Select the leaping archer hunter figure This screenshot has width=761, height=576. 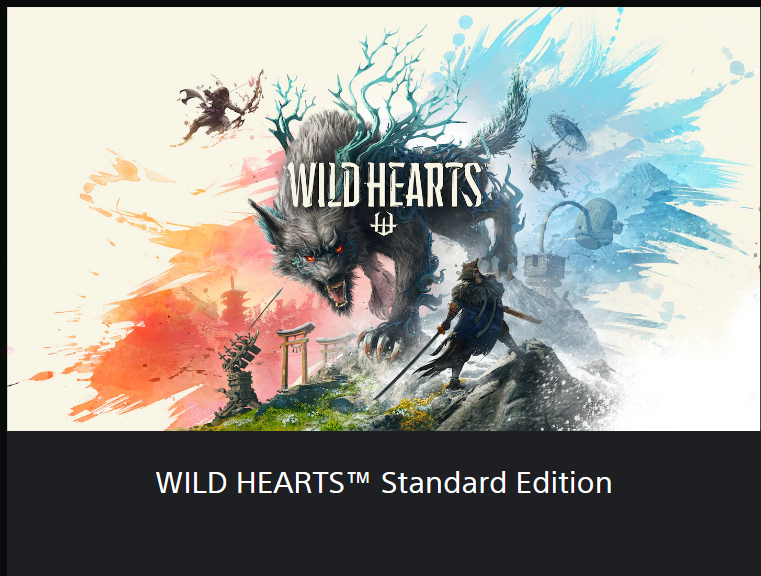tap(222, 108)
